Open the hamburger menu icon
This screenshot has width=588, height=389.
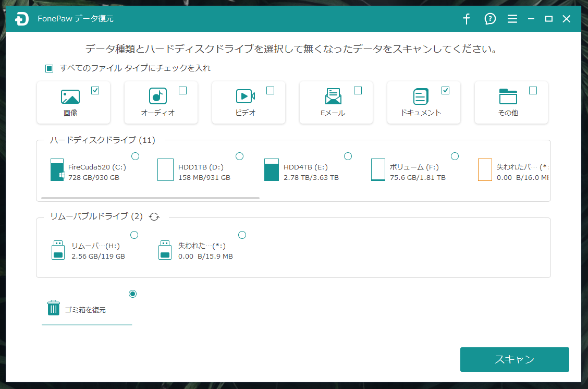(x=512, y=19)
